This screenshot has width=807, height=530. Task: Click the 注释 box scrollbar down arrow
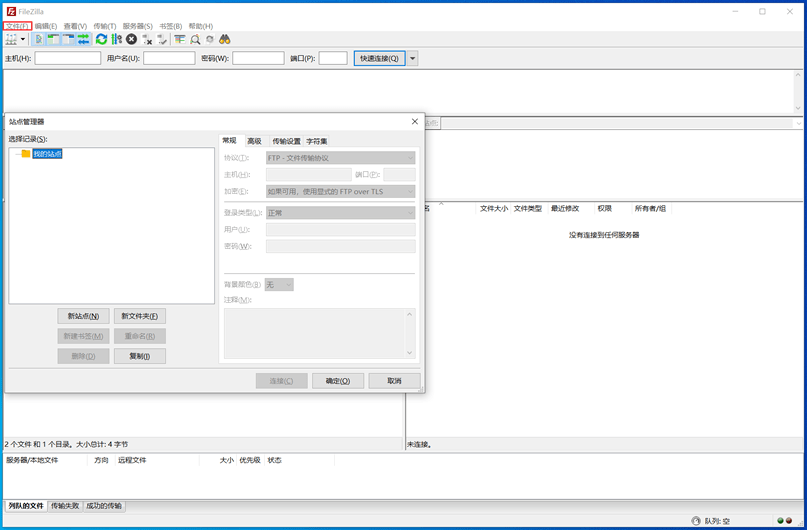pos(410,353)
